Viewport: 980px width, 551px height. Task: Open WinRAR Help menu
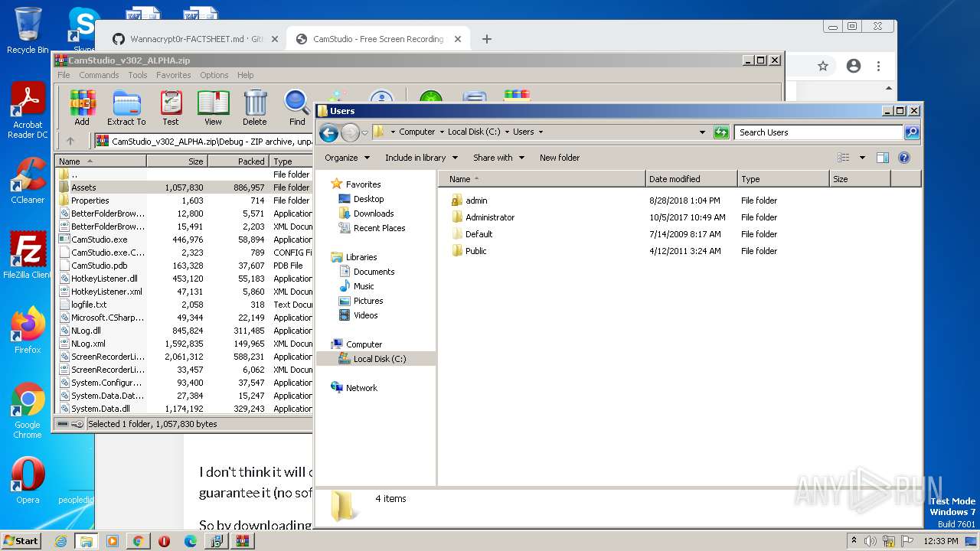pos(245,75)
